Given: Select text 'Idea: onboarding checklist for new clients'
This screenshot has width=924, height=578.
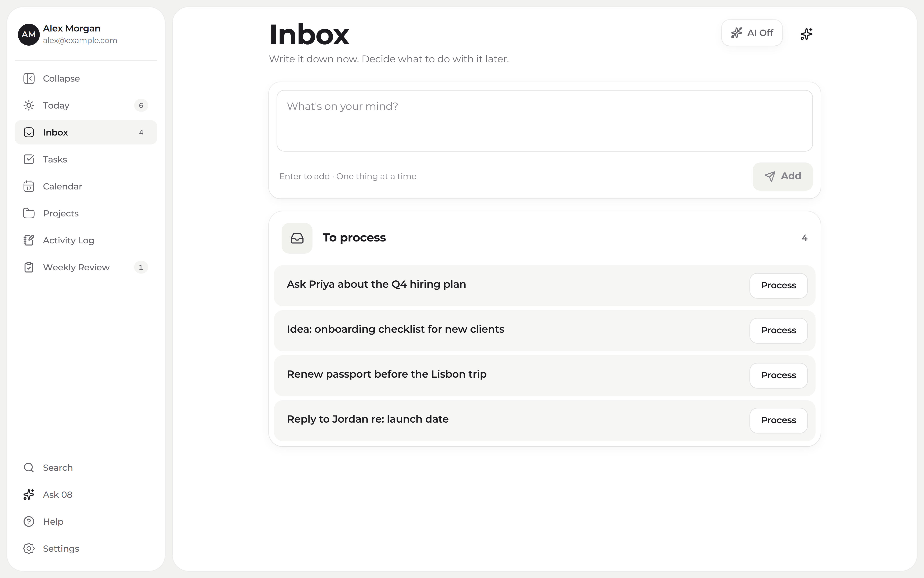Looking at the screenshot, I should point(395,329).
